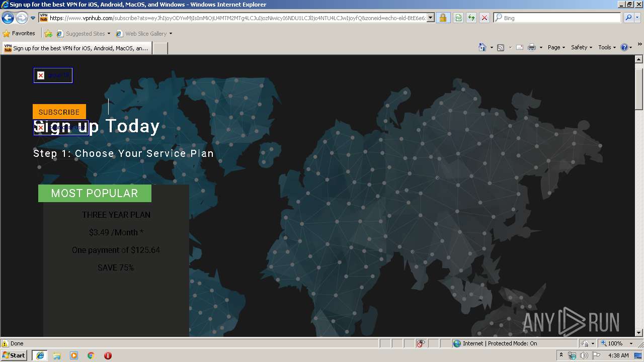Viewport: 644px width, 362px height.
Task: Click the Print icon
Action: coord(532,47)
